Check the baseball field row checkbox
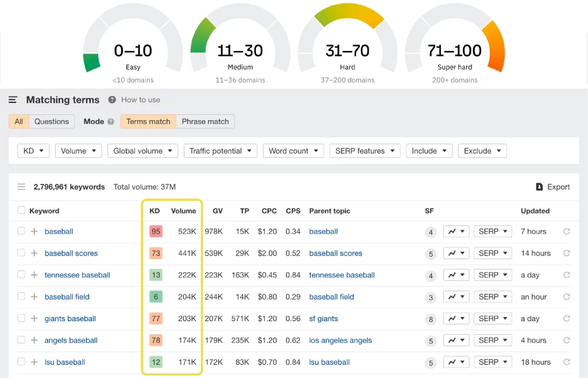 tap(21, 296)
